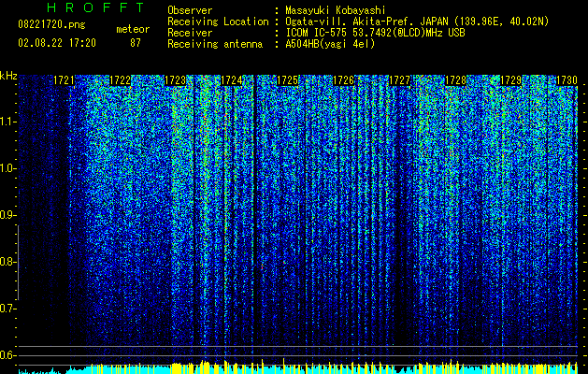
Task: Click the 1726 time marker
Action: point(343,80)
